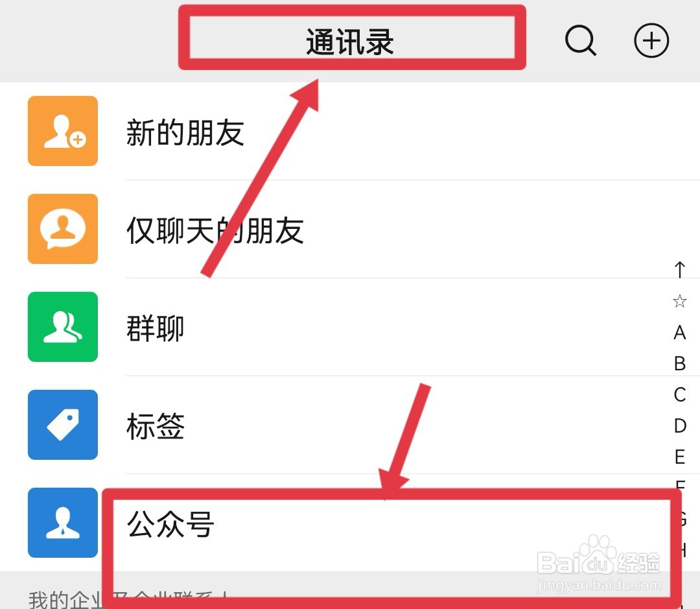Open the 公众号 entry
This screenshot has height=609, width=700.
click(350, 522)
